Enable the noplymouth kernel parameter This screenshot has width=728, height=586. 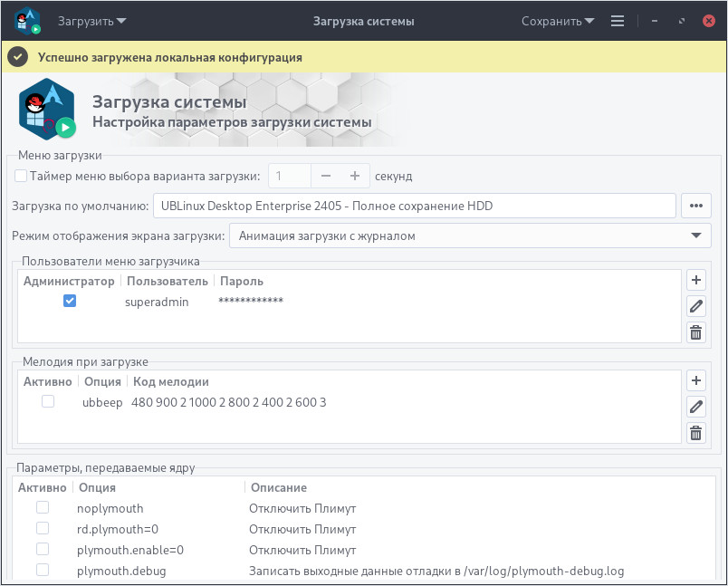click(43, 507)
